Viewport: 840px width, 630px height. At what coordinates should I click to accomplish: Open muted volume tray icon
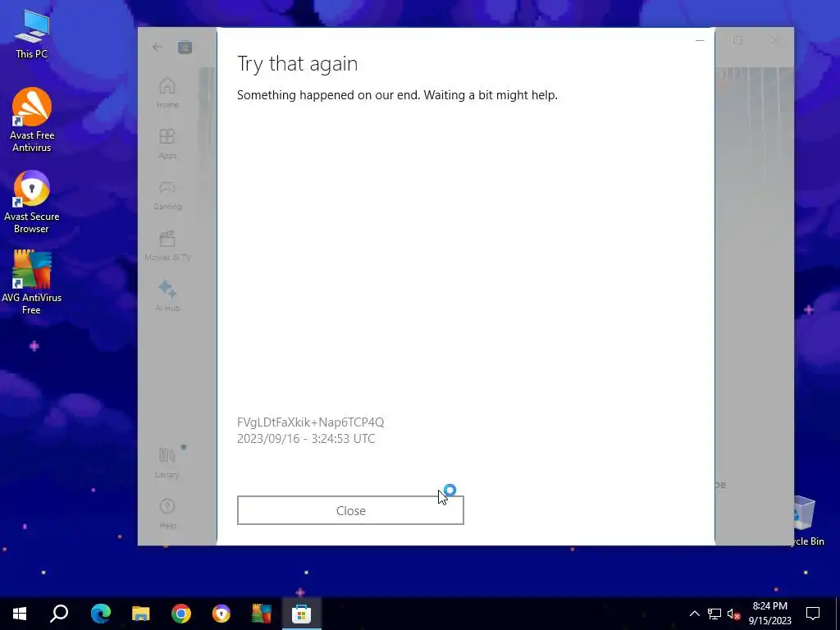coord(733,614)
